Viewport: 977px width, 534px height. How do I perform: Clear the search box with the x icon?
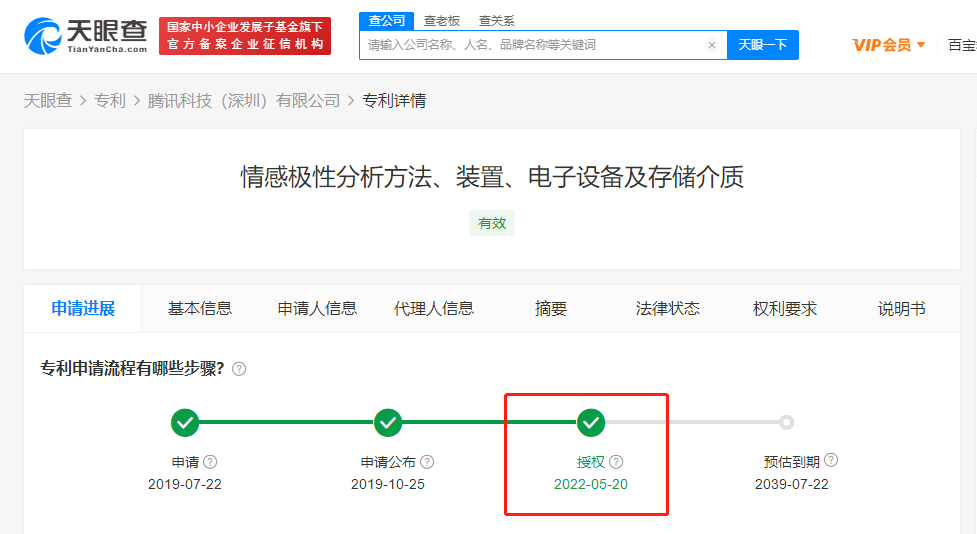coord(712,45)
